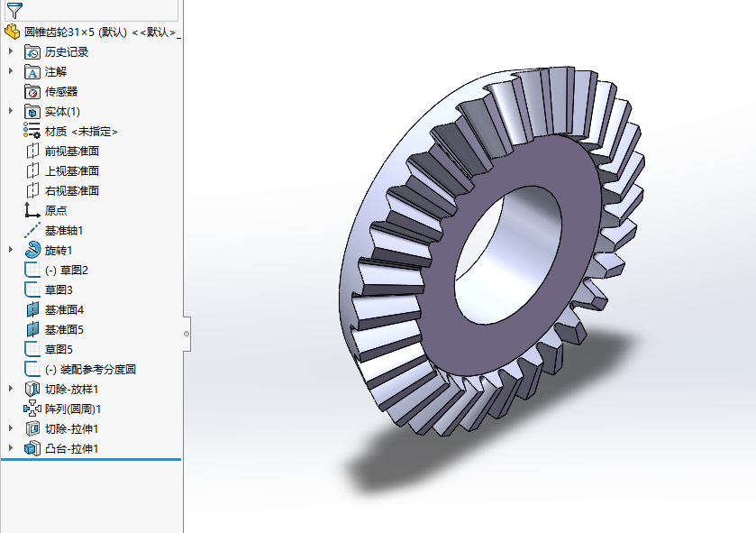
Task: Select the 原点 label
Action: click(56, 210)
